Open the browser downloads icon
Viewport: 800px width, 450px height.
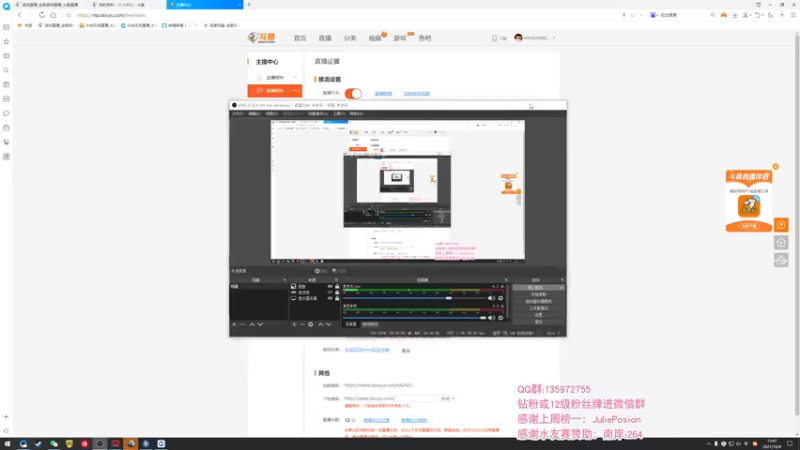click(x=735, y=15)
